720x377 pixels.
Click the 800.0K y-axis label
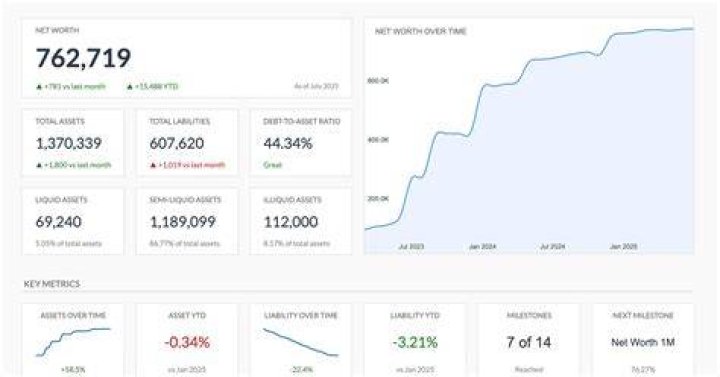click(x=378, y=81)
